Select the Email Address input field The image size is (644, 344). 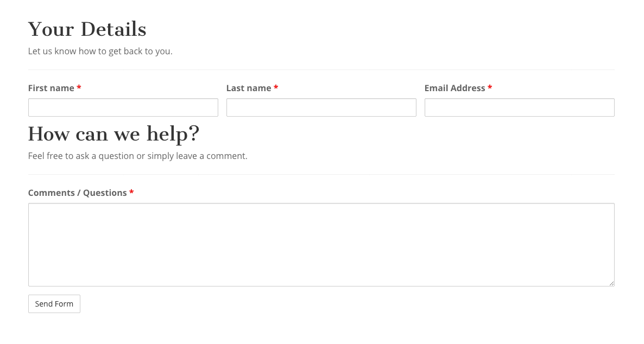[x=519, y=107]
